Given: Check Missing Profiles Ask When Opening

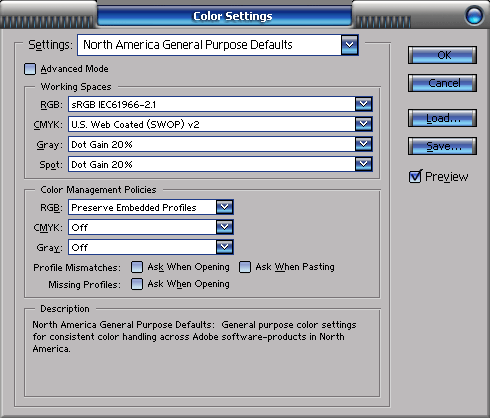Looking at the screenshot, I should click(137, 284).
